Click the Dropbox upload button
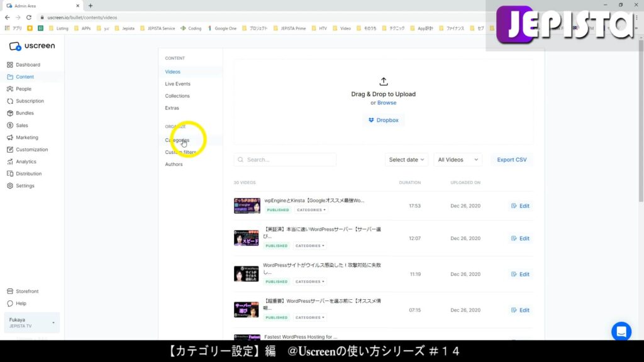This screenshot has height=362, width=644. pos(383,120)
